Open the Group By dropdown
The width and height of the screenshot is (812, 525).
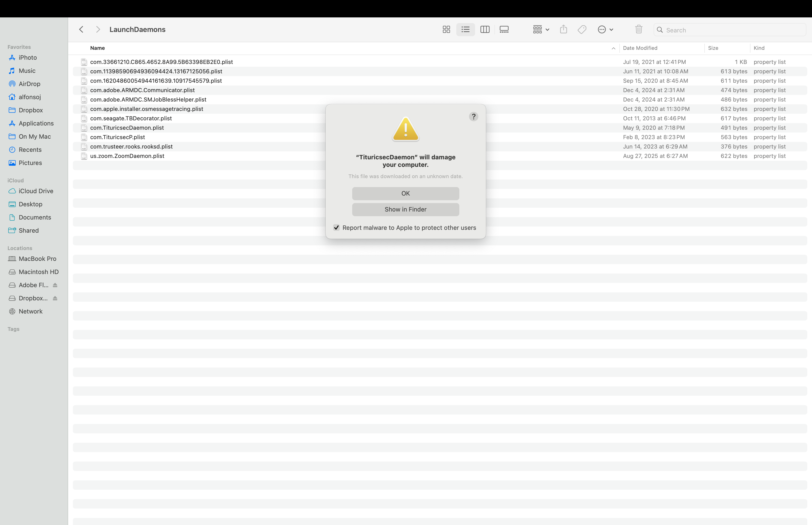point(541,30)
